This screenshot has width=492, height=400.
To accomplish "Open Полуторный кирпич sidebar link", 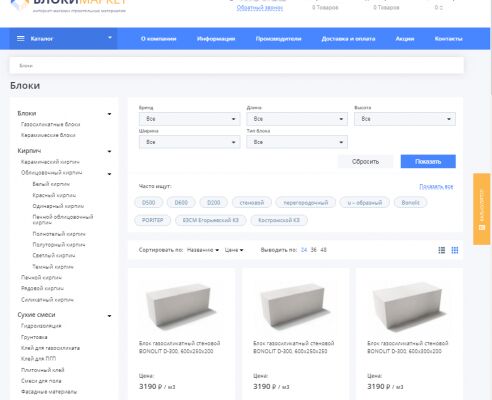I will [59, 245].
